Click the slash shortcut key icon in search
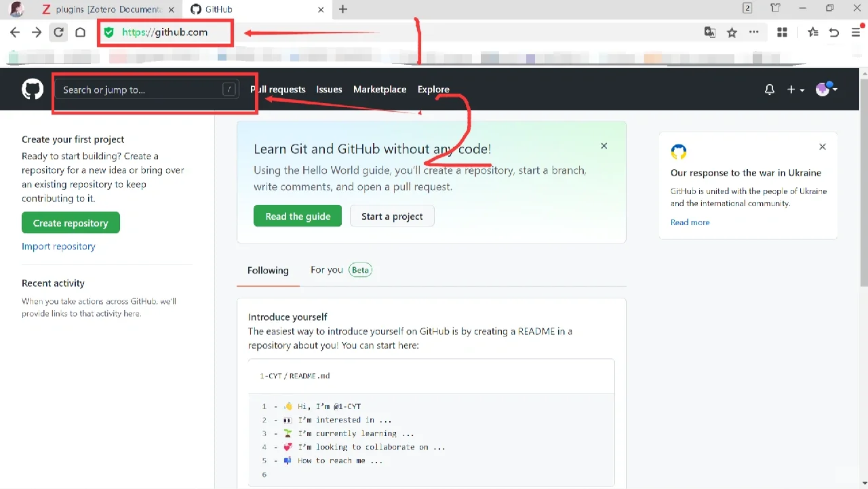This screenshot has width=868, height=489. [x=229, y=90]
